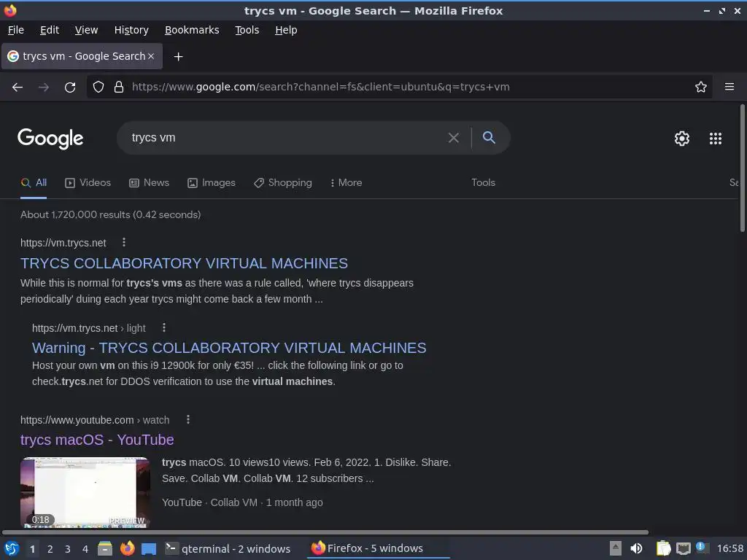
Task: Open the volume control tray icon
Action: [636, 548]
